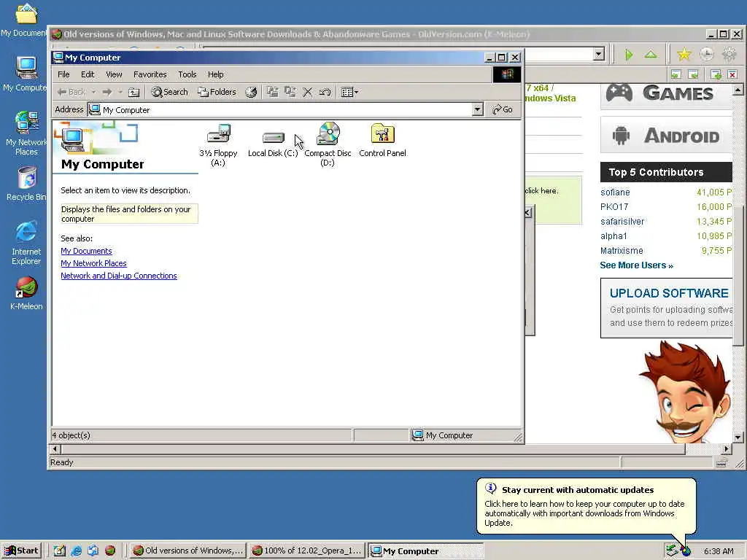Select the Compact Disc (D:) drive icon
This screenshot has height=560, width=747.
(x=328, y=144)
